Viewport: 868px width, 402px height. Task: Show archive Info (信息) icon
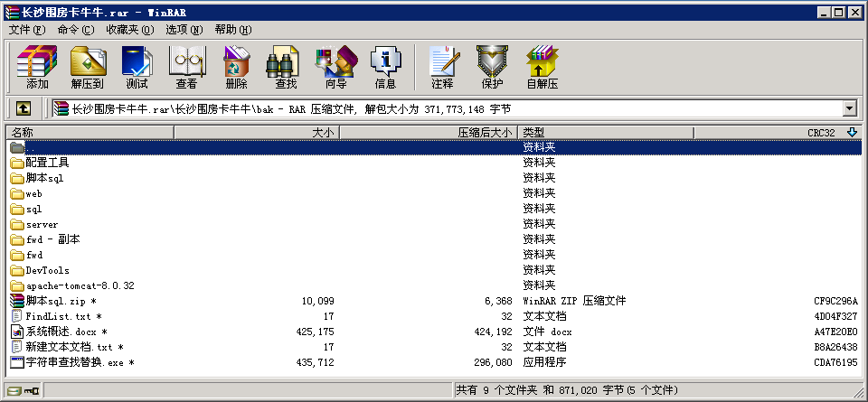tap(385, 67)
